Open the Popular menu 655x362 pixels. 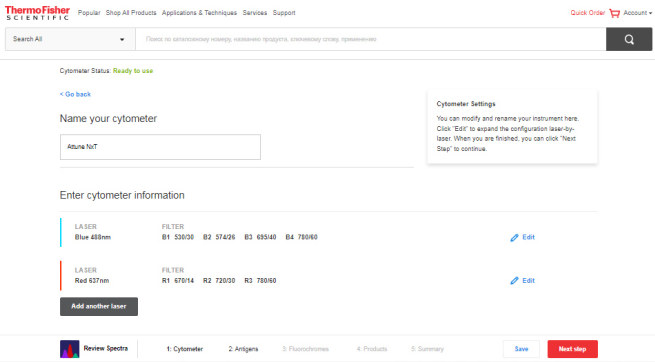click(x=89, y=13)
